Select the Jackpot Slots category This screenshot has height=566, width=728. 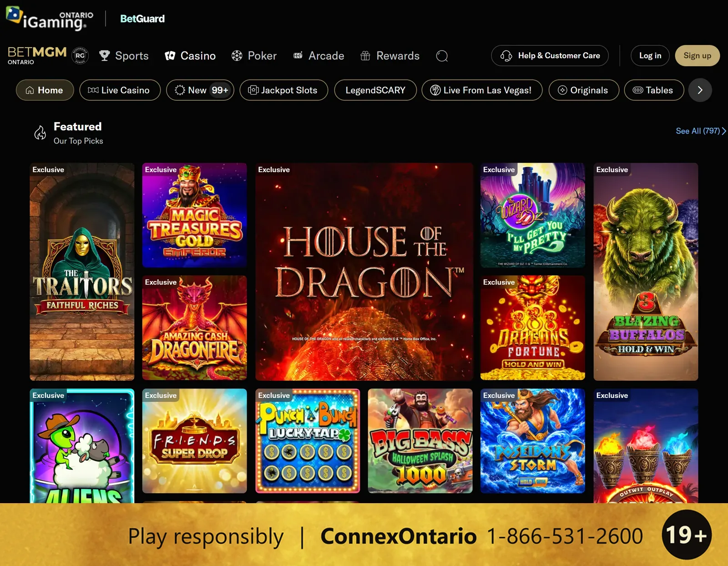point(284,90)
